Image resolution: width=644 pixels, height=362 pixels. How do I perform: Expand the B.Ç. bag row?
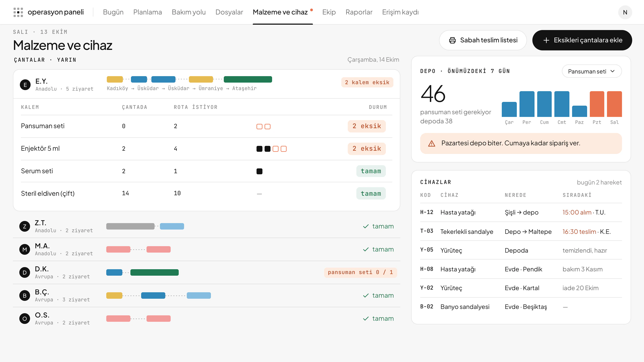207,295
